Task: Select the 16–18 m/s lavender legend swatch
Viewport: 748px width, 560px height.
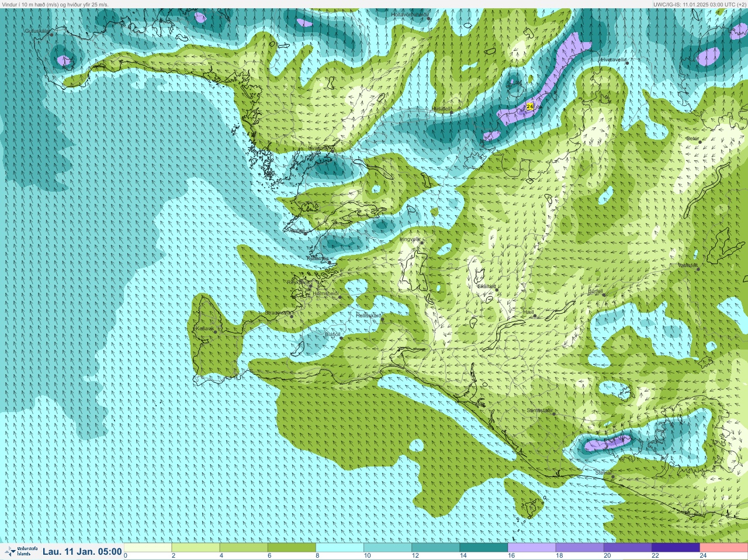Action: (x=531, y=548)
